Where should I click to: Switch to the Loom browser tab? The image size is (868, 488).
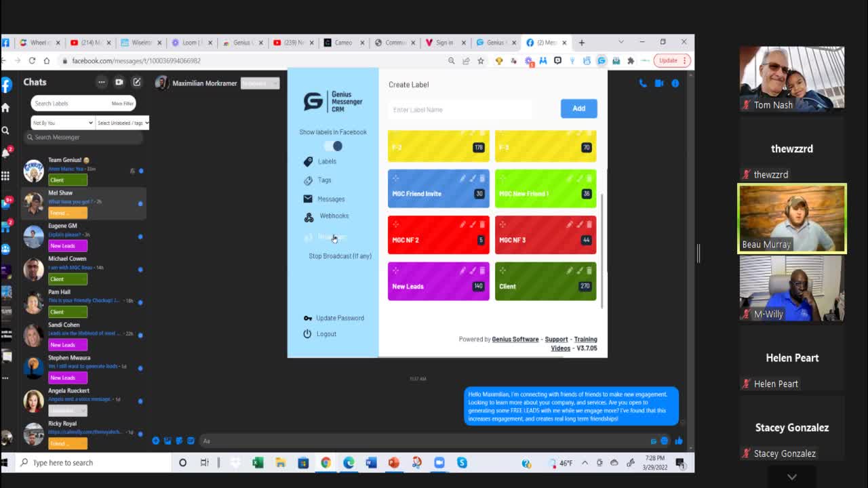192,43
